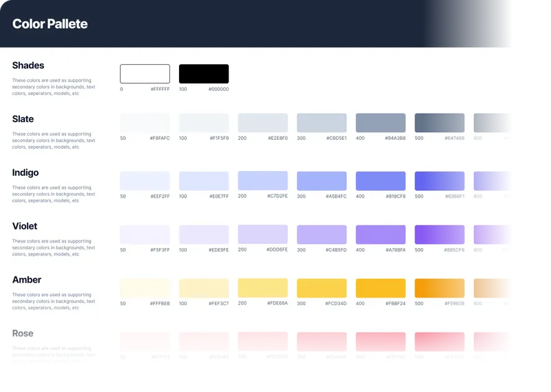Click the description text under Amber
This screenshot has width=551, height=392.
pos(54,301)
